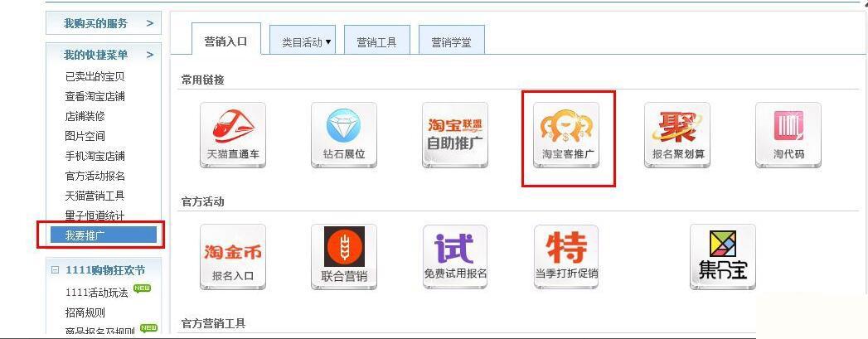868x339 pixels.
Task: Open 已卖出的宝贝 link
Action: (95, 76)
